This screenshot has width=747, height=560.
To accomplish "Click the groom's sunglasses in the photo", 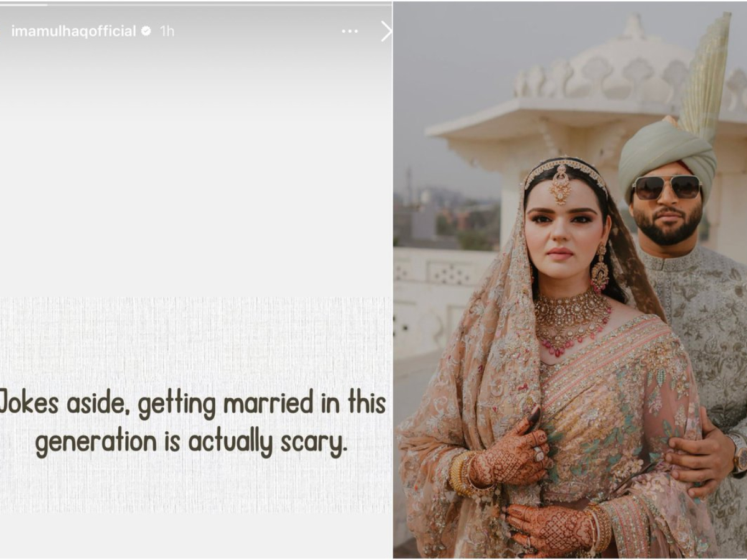I will [x=667, y=187].
